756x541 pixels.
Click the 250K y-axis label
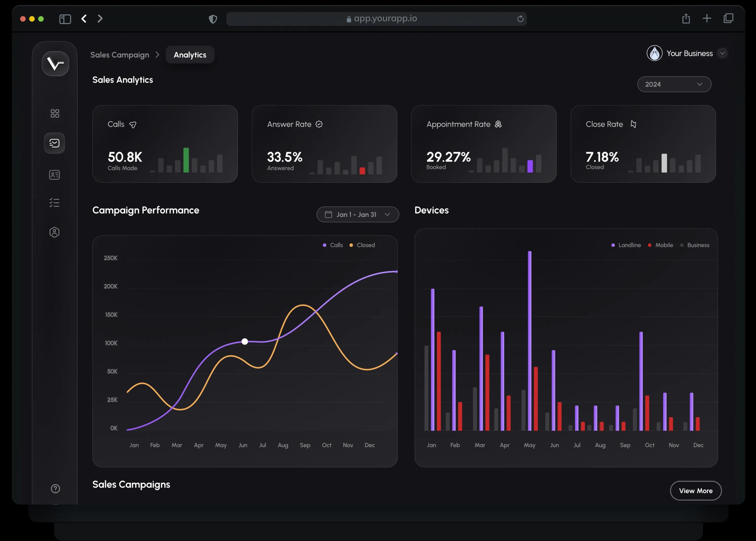coord(111,258)
